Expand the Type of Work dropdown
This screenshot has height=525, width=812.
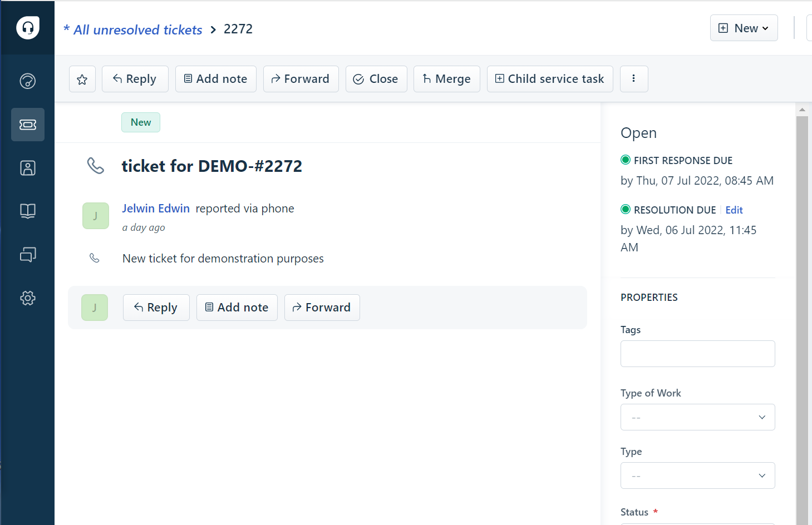(697, 417)
